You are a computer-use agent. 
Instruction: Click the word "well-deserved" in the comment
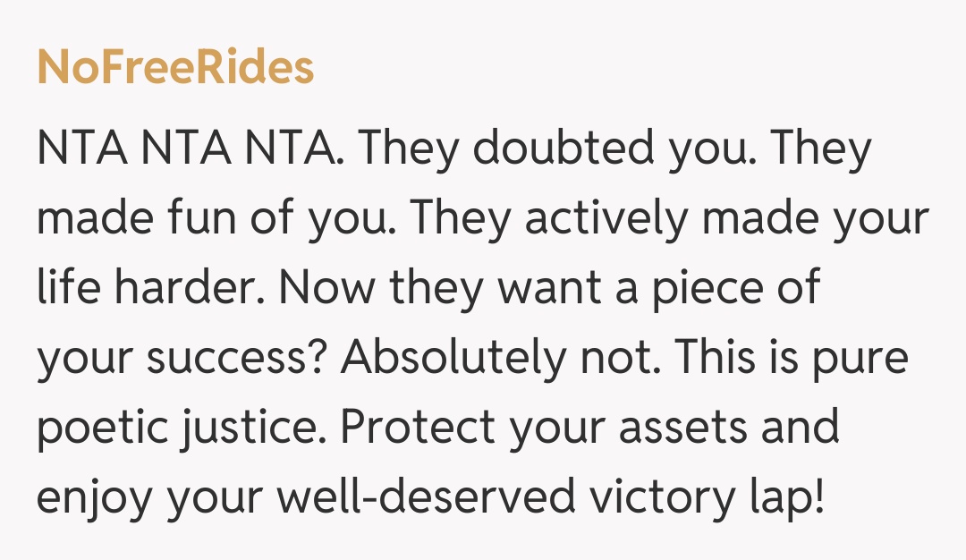coord(427,497)
